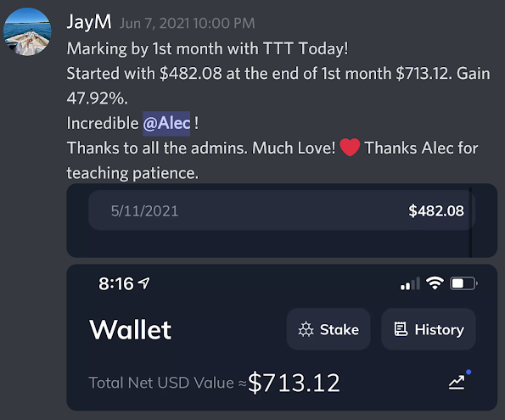Open the portfolio chart icon with blue dot
This screenshot has height=420, width=505.
459,380
